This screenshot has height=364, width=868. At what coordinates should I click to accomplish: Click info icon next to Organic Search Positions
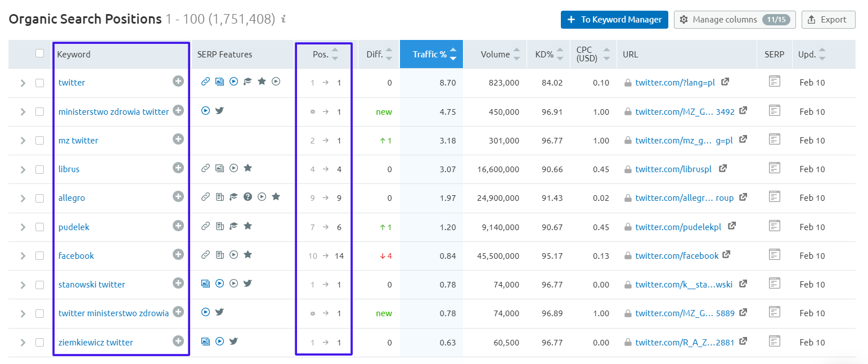tap(284, 19)
